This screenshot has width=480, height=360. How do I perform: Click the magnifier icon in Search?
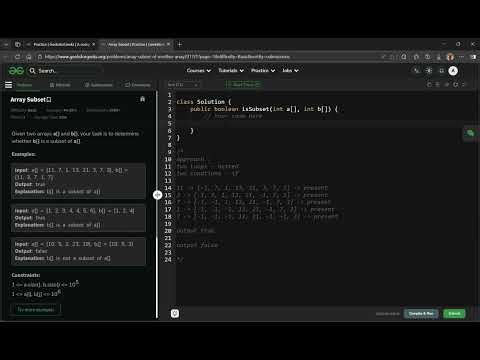click(32, 71)
